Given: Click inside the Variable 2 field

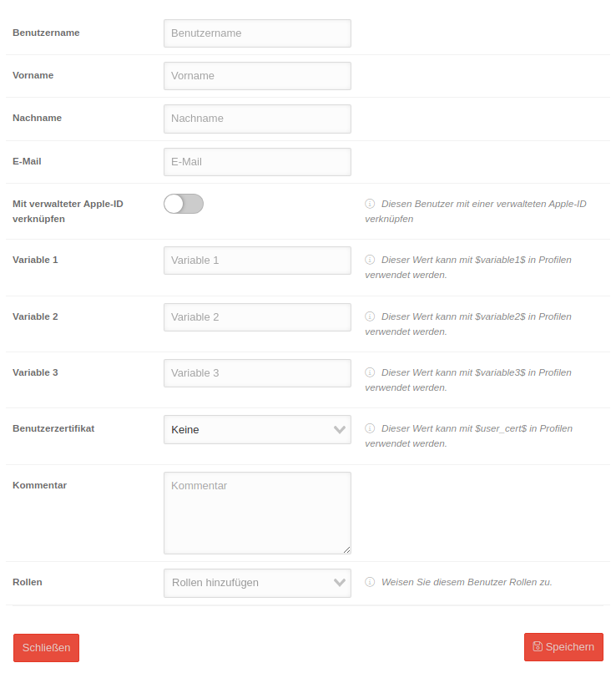Looking at the screenshot, I should point(257,317).
